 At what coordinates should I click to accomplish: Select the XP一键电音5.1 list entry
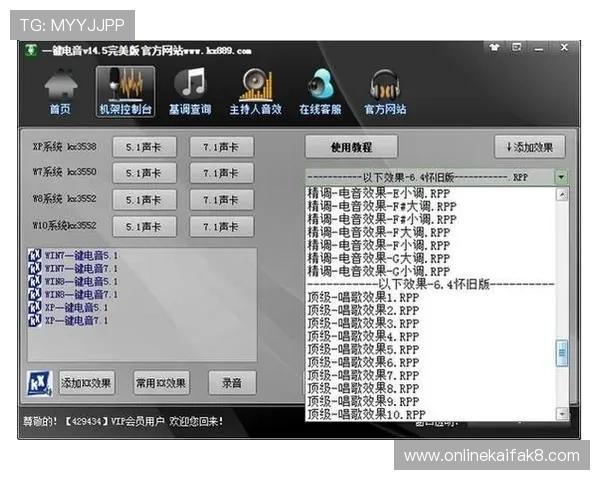coord(68,307)
